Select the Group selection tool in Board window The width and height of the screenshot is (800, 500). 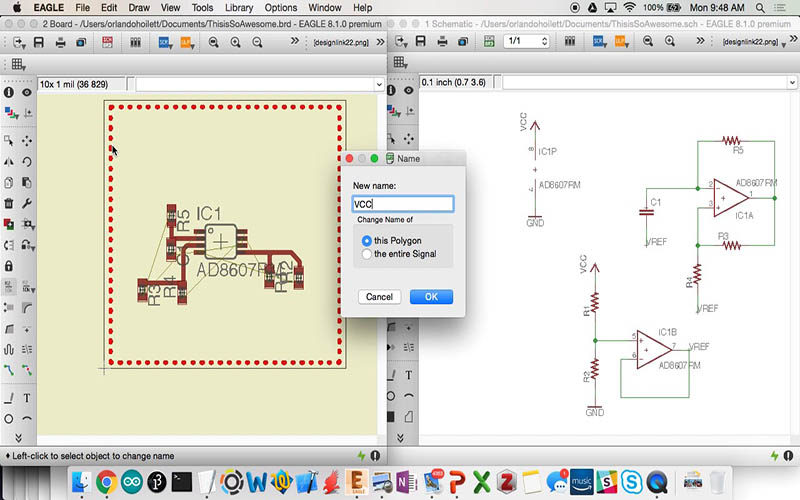click(x=9, y=140)
